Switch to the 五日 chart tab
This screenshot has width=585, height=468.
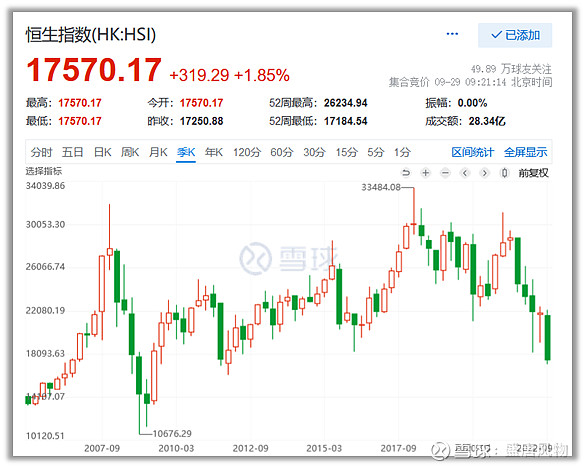point(72,152)
